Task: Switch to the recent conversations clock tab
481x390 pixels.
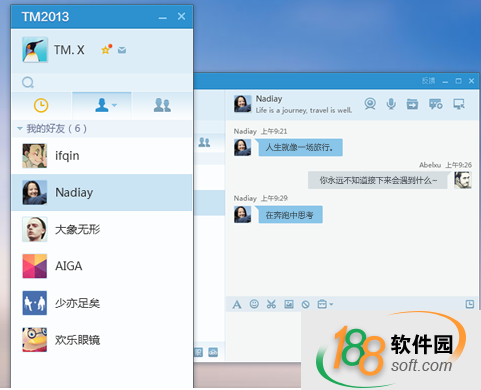Action: pyautogui.click(x=41, y=105)
